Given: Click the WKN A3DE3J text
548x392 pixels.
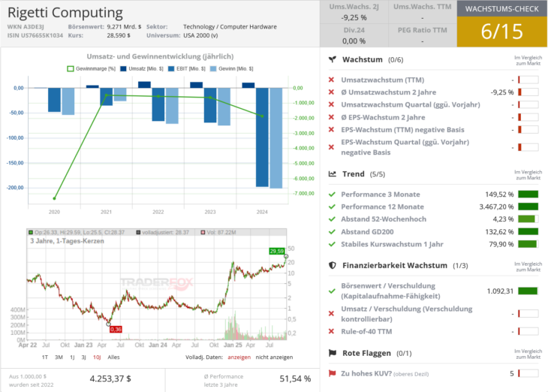Looking at the screenshot, I should click(26, 26).
